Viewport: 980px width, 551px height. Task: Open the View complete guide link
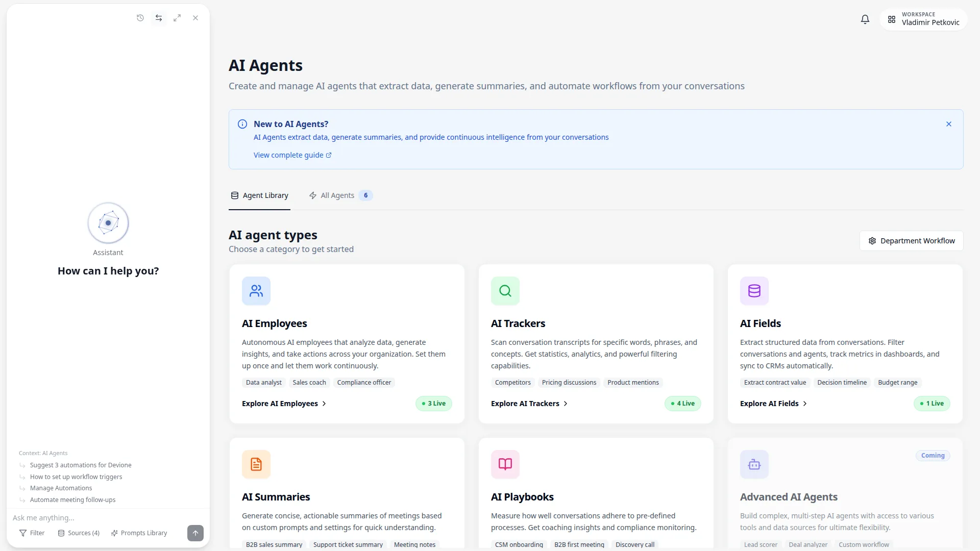(x=292, y=155)
